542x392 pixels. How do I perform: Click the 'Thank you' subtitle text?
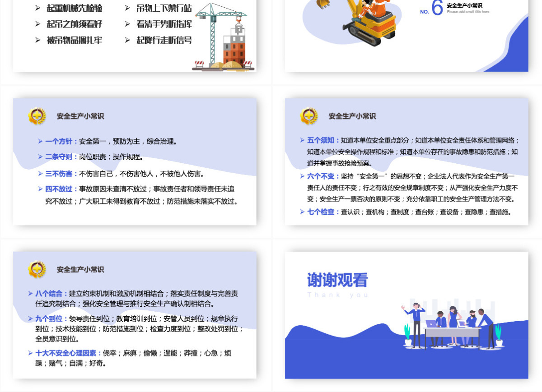[x=337, y=295]
